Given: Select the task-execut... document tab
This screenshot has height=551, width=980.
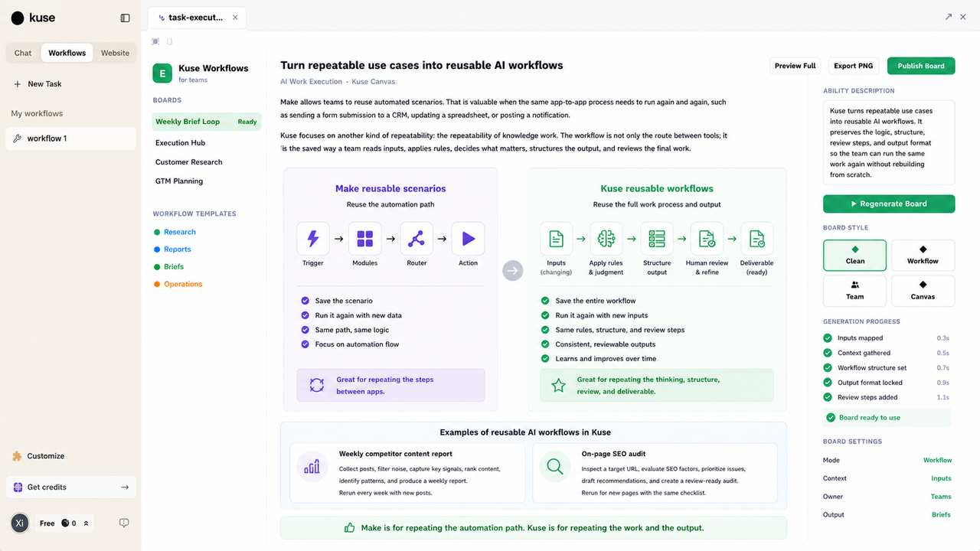Looking at the screenshot, I should pyautogui.click(x=198, y=18).
